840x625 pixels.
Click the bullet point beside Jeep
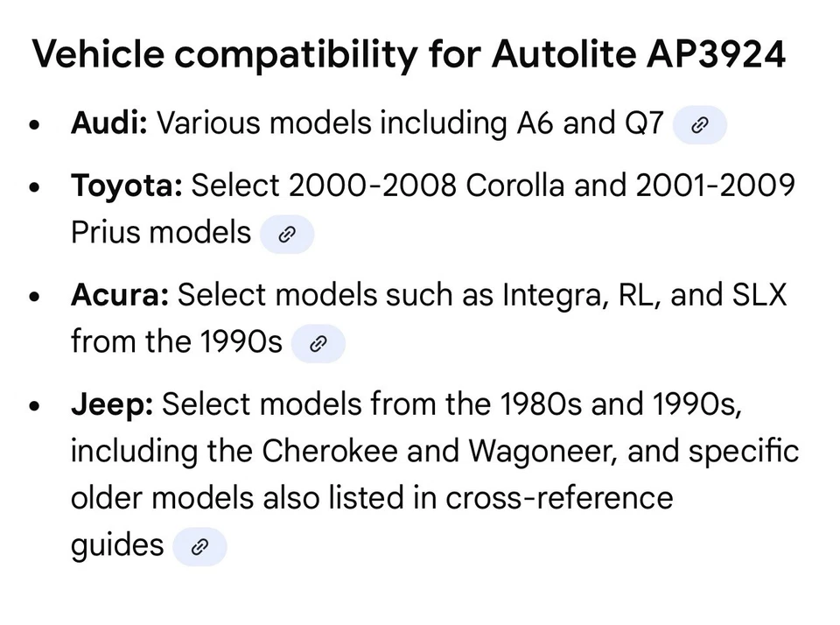click(35, 406)
